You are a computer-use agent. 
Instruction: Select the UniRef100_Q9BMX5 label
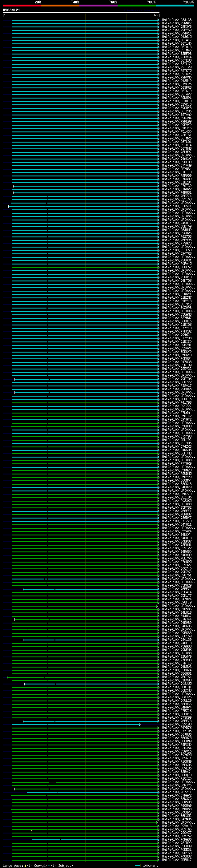[177, 389]
